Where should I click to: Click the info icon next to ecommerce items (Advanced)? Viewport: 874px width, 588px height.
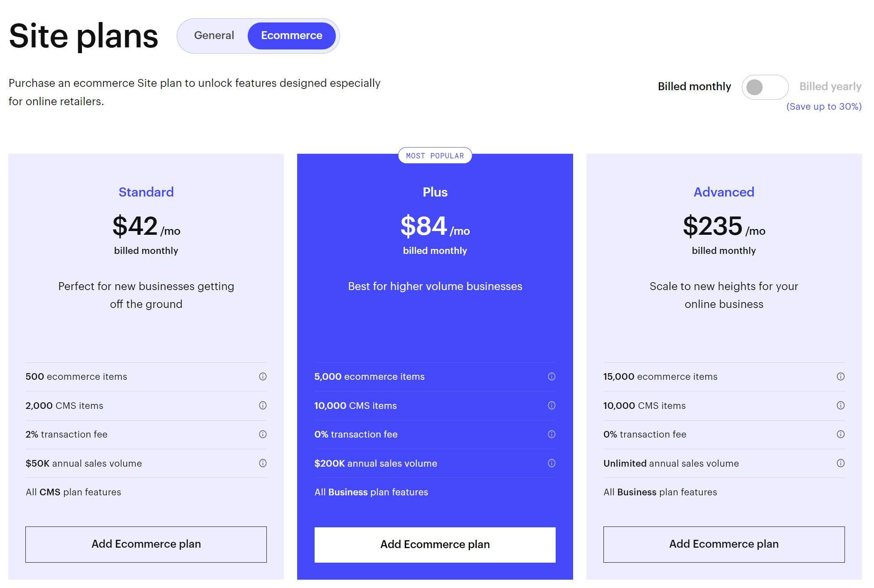click(840, 376)
